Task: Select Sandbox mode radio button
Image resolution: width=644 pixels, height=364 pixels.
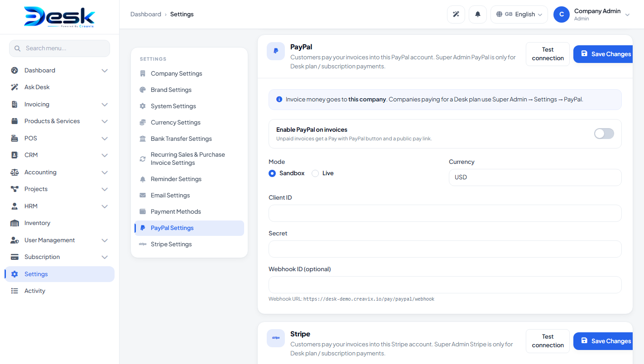Action: point(272,173)
